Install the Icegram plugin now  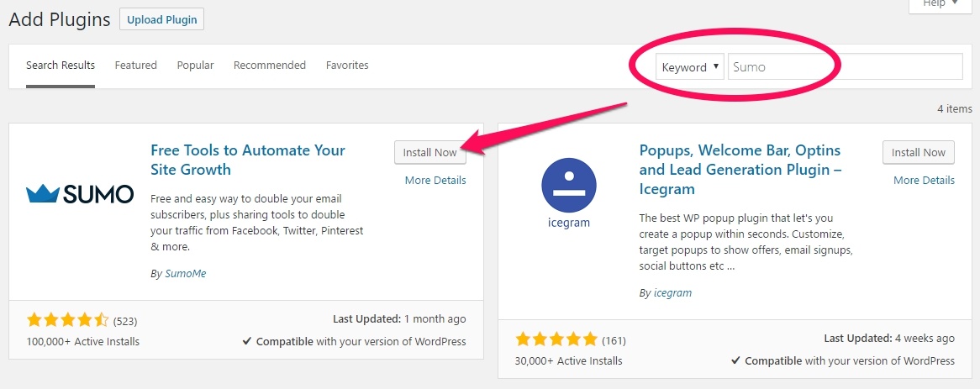[x=919, y=152]
